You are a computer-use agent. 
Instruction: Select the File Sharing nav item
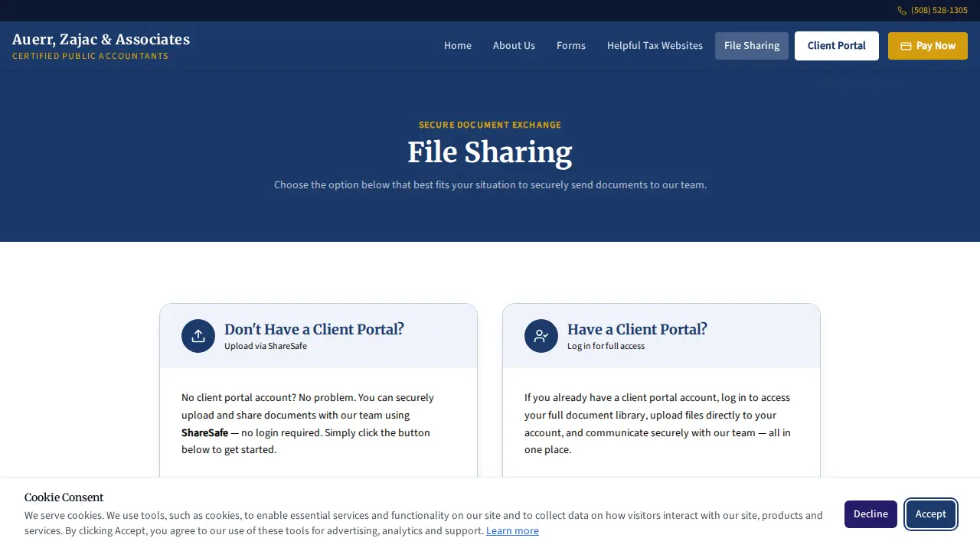[752, 46]
